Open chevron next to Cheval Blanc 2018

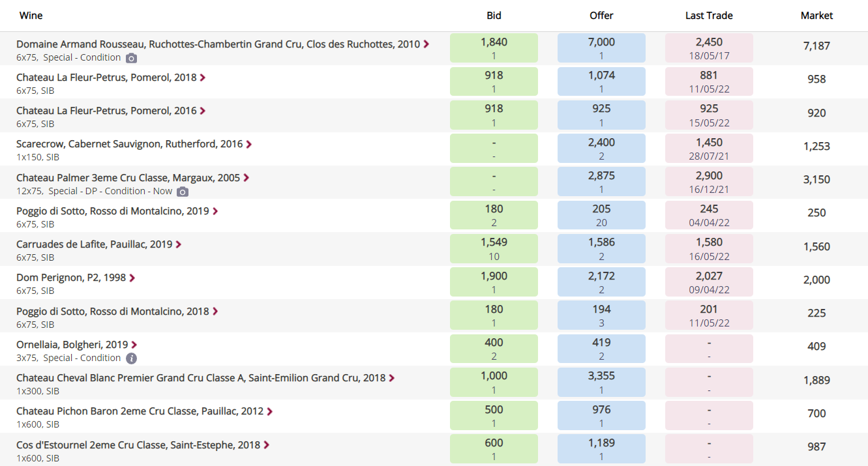(x=392, y=378)
